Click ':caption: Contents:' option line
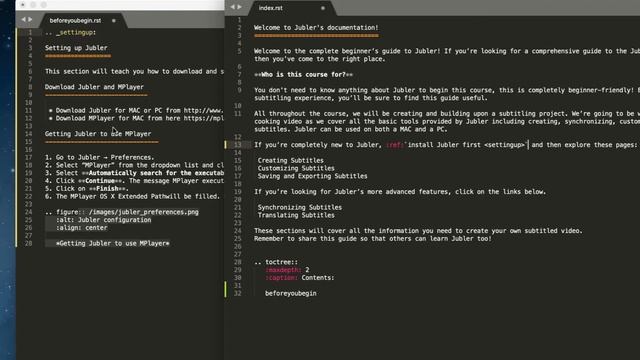 (300, 278)
